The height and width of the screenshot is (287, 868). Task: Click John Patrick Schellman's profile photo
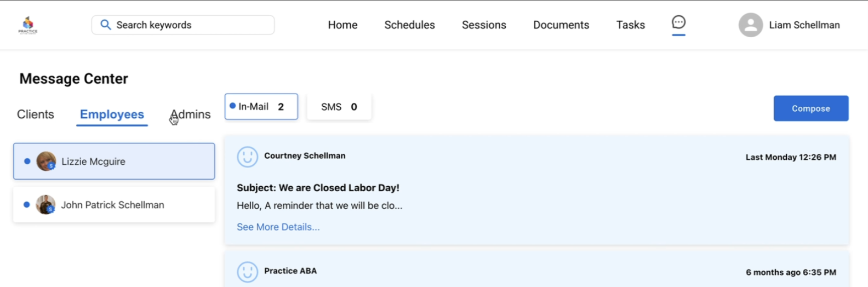point(45,205)
